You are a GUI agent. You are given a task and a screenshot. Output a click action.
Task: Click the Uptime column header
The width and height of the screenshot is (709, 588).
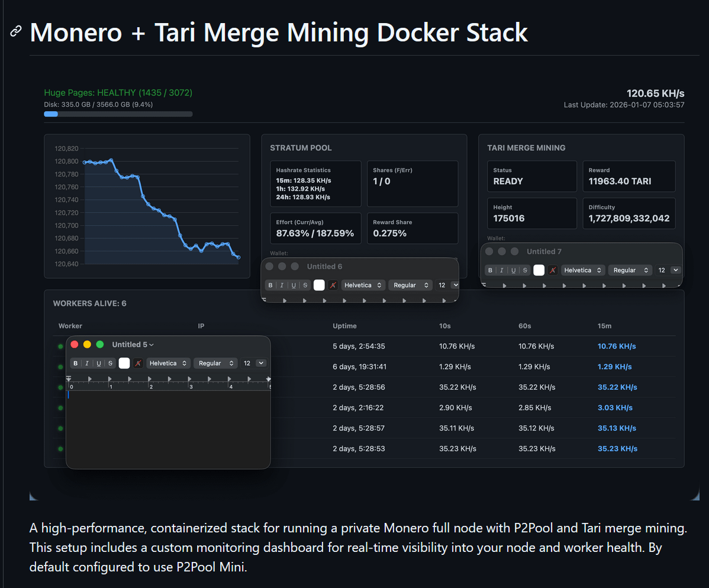[344, 326]
